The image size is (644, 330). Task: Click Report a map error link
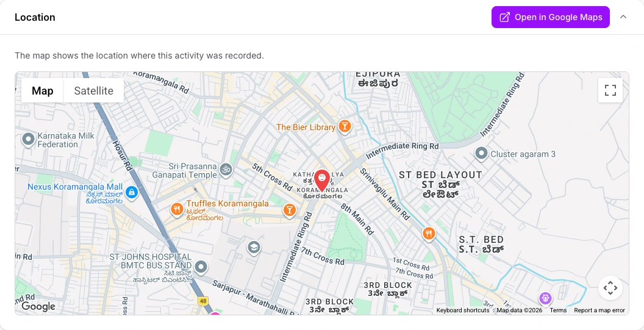click(x=599, y=310)
